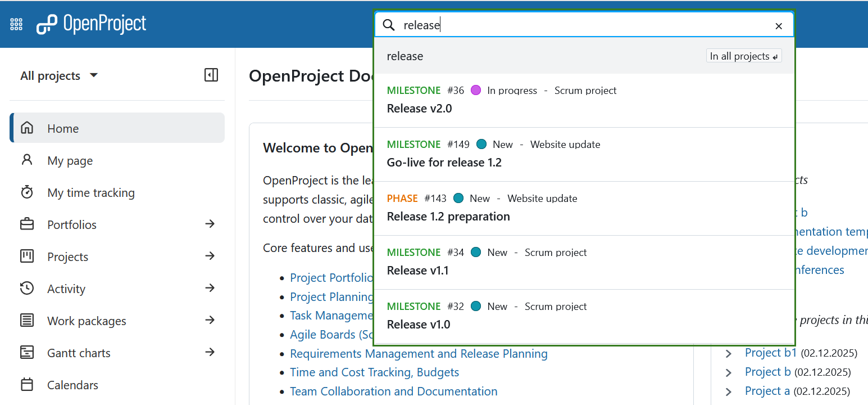Click the Projects sidebar icon
The height and width of the screenshot is (405, 868).
click(x=26, y=256)
